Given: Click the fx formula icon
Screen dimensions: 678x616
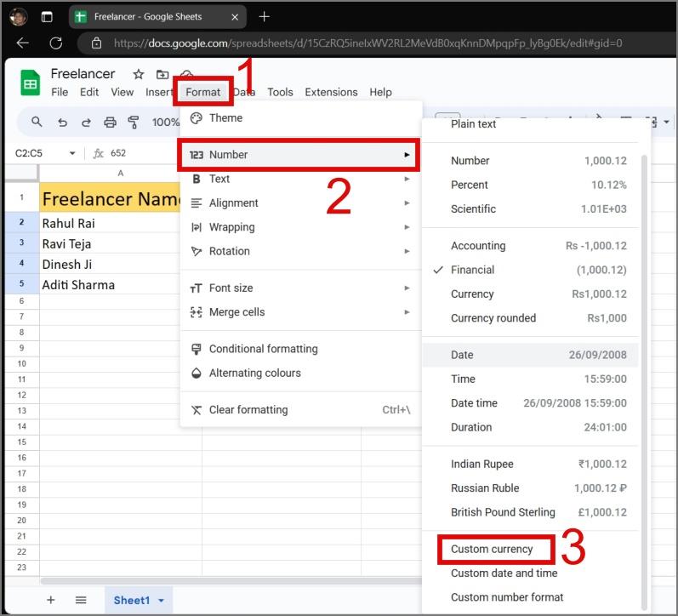Looking at the screenshot, I should 99,153.
